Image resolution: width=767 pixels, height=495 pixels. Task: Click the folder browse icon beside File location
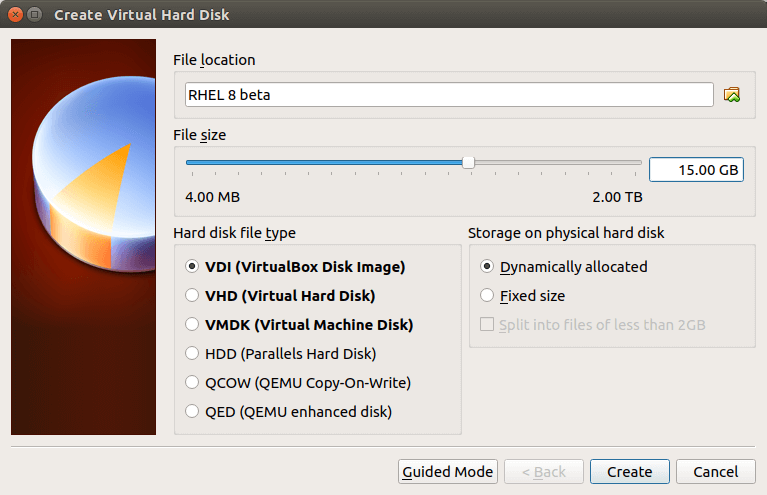pos(732,95)
